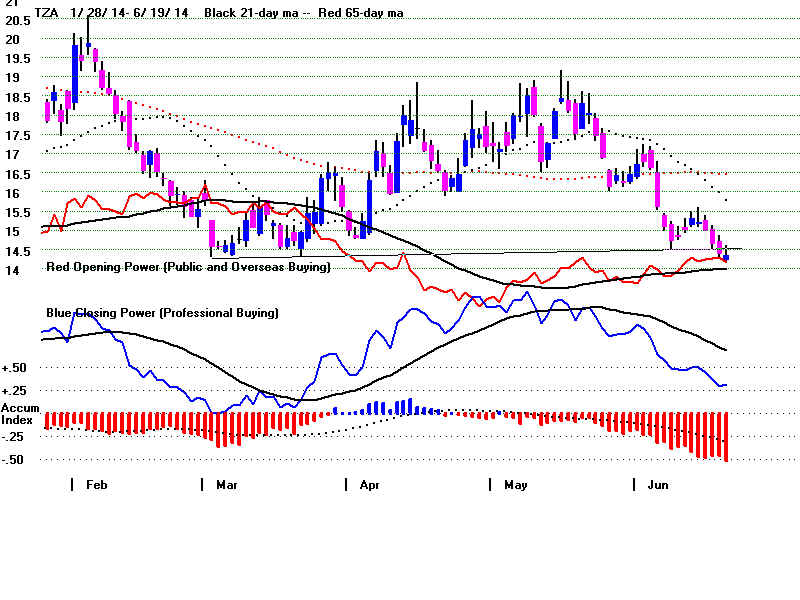Viewport: 800px width, 600px height.
Task: Select the chart date range '1/28/14- 6/19/14'
Action: point(129,13)
